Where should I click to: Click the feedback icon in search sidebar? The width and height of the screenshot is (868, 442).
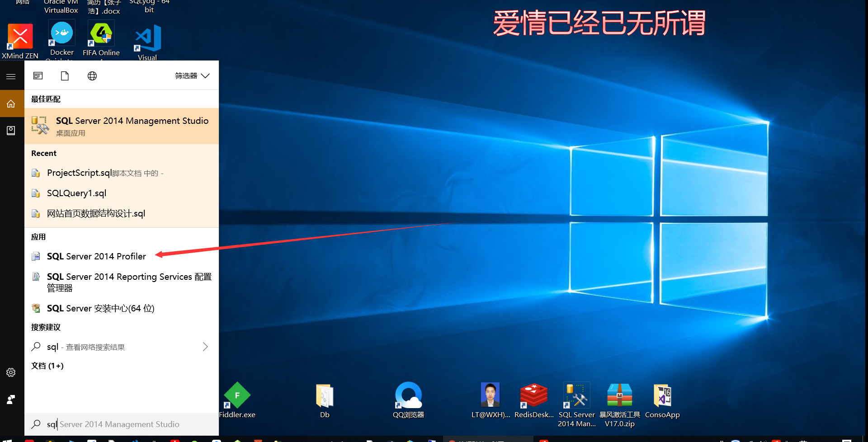pos(11,400)
